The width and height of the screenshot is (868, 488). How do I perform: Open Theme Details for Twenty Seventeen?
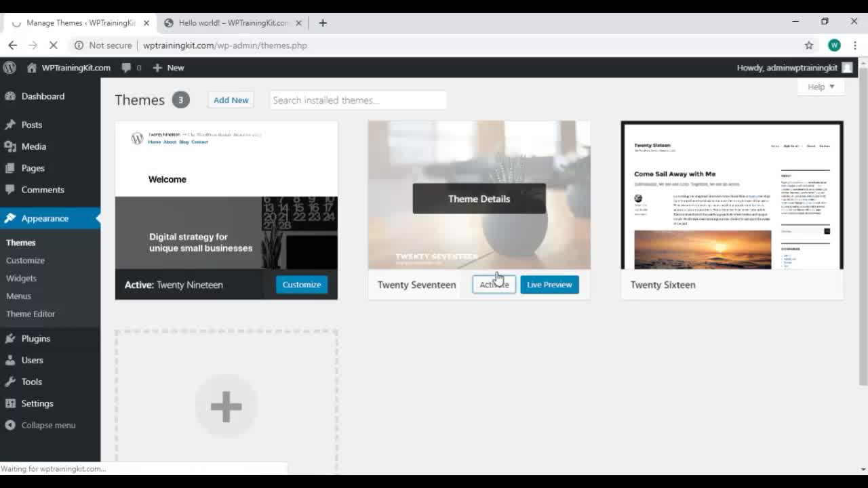[479, 199]
